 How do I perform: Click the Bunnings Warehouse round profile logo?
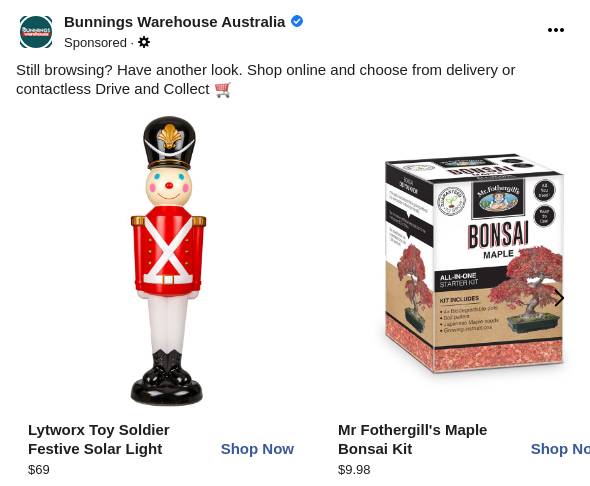(36, 32)
